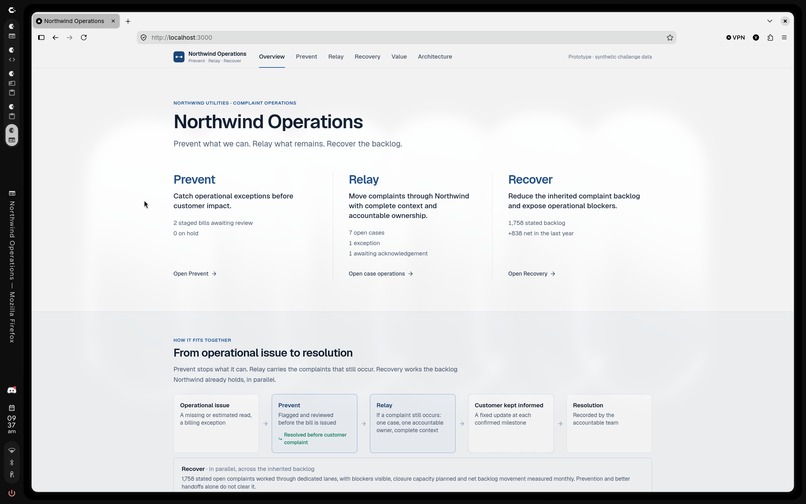Screen dimensions: 806x504
Task: Click the Northwind Operations logo icon in header
Action: (179, 57)
